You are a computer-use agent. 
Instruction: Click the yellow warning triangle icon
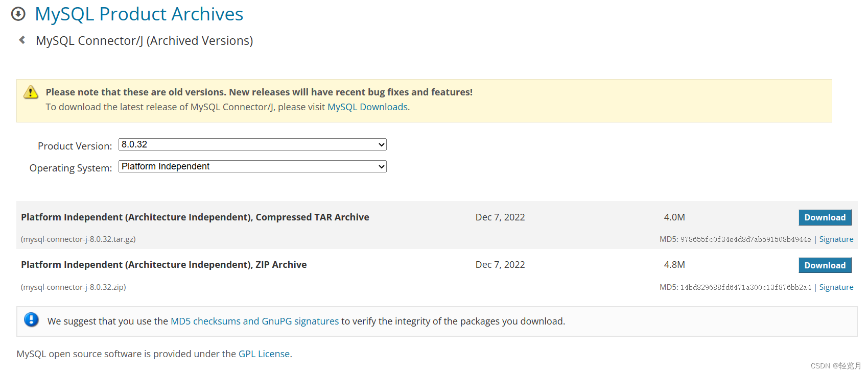[x=31, y=92]
